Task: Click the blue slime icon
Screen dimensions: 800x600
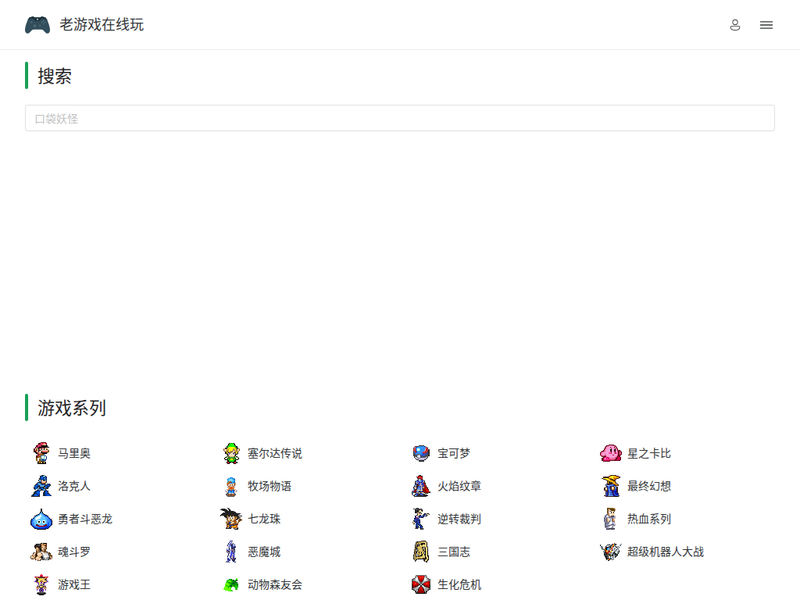Action: pyautogui.click(x=41, y=519)
